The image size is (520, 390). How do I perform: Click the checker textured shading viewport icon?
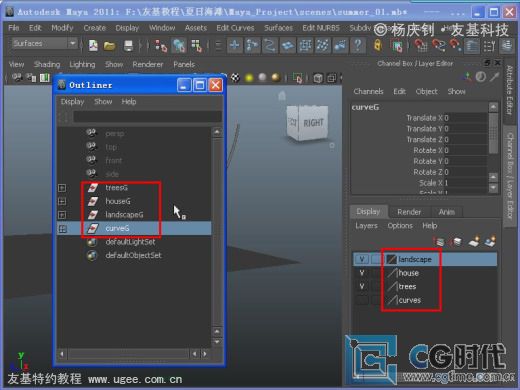[x=235, y=78]
